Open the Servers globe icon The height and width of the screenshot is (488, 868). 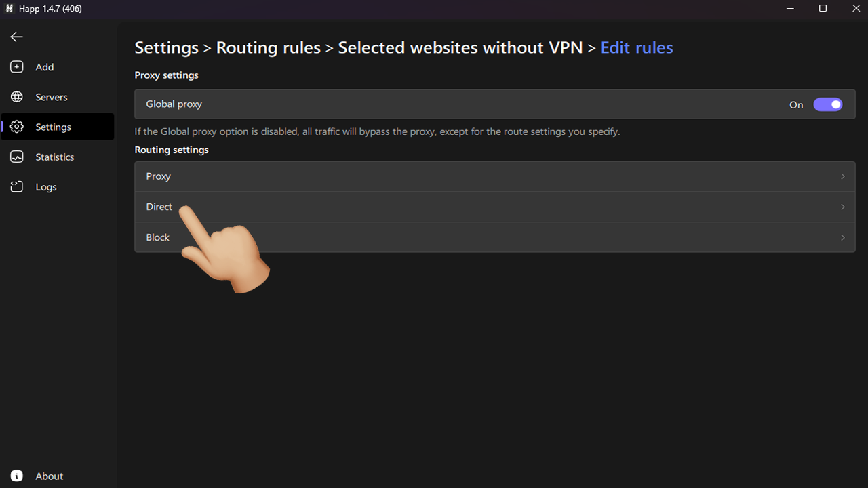click(16, 96)
